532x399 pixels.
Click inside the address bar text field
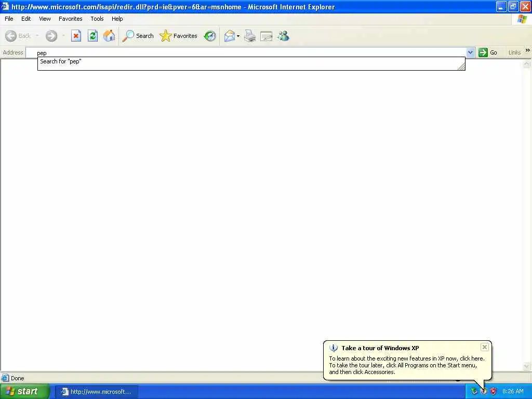tap(246, 52)
